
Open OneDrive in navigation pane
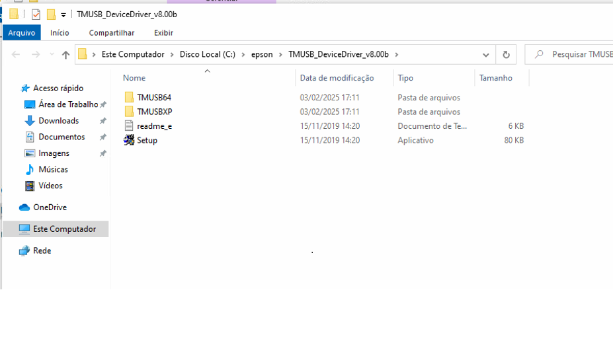pos(50,207)
